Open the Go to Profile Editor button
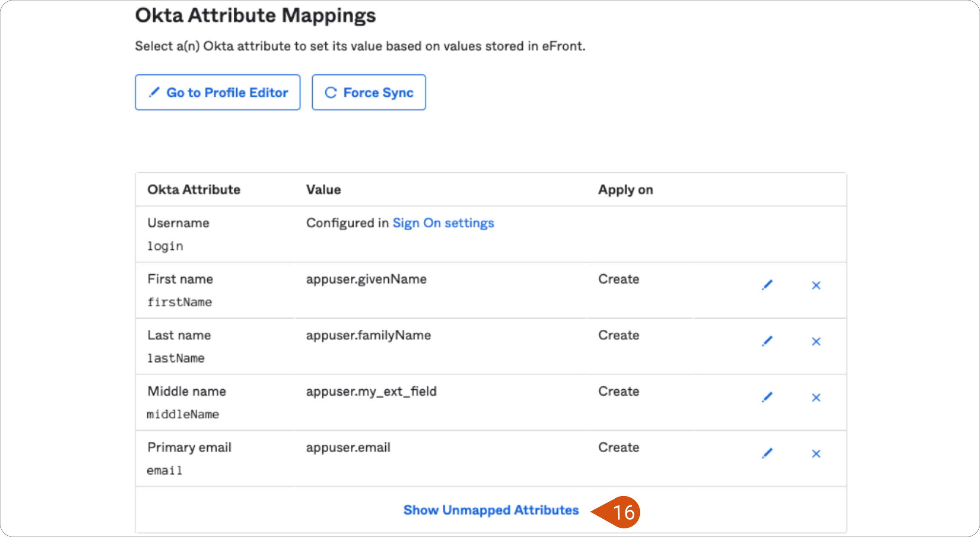 pos(218,92)
